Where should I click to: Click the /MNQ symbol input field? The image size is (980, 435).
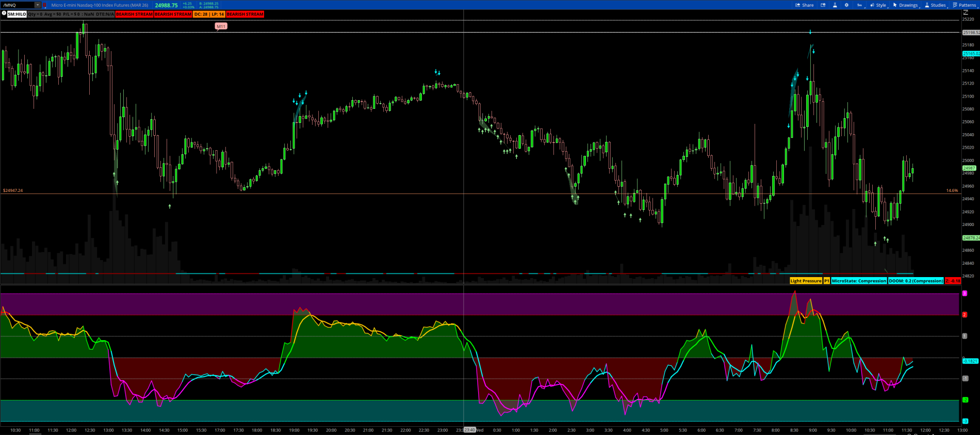[18, 5]
